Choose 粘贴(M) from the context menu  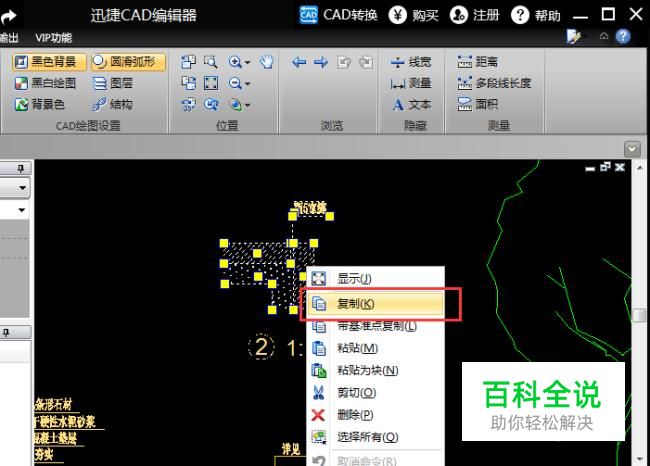pyautogui.click(x=376, y=348)
